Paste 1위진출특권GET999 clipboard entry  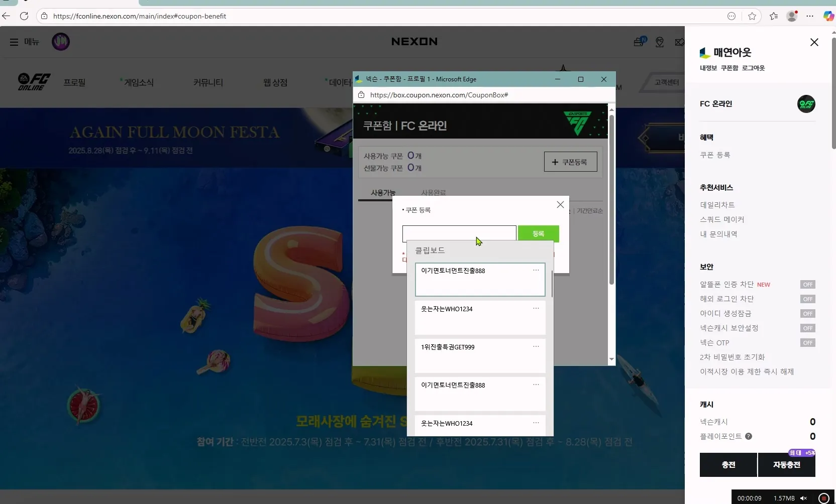(480, 356)
